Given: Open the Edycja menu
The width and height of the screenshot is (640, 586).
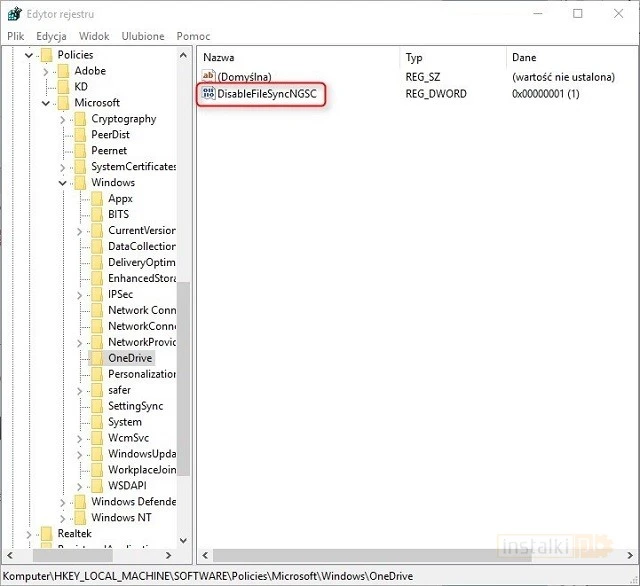Looking at the screenshot, I should tap(51, 36).
